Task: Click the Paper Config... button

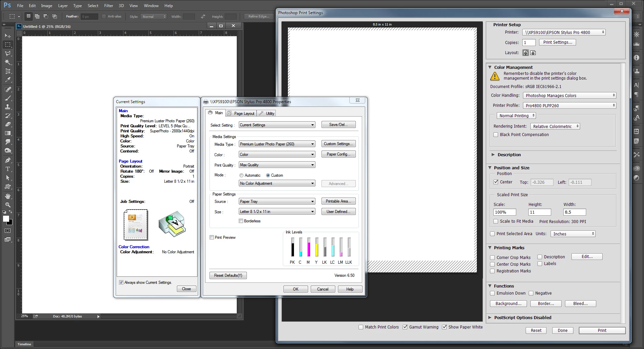Action: [x=338, y=154]
